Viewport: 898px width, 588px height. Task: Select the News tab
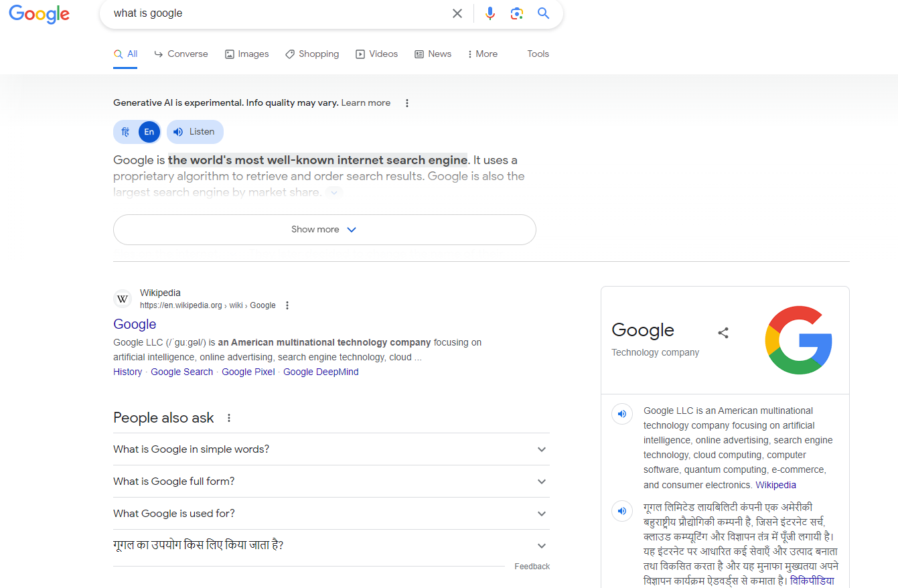433,54
